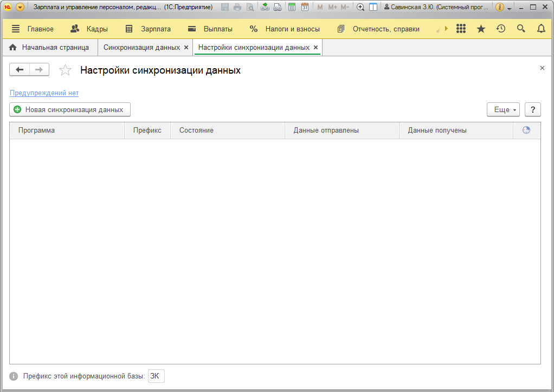Click the search magnifier icon

(x=521, y=29)
